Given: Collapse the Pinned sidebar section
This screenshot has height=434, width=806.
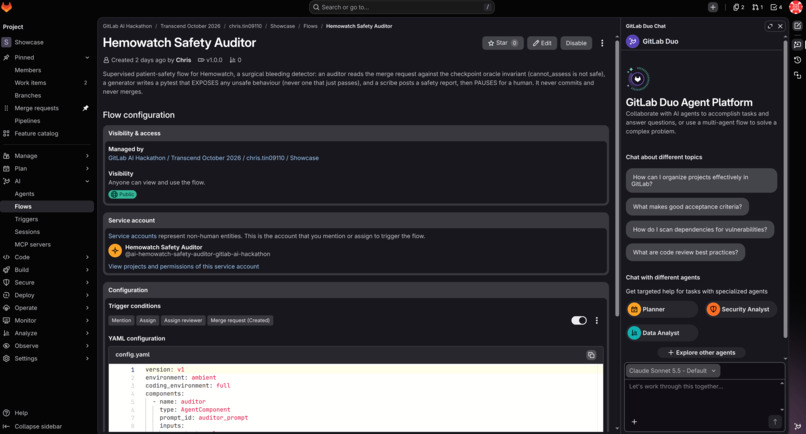Looking at the screenshot, I should click(x=87, y=58).
